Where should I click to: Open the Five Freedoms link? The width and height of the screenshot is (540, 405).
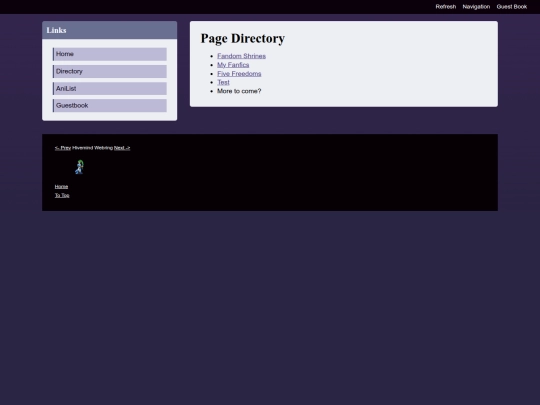point(239,74)
